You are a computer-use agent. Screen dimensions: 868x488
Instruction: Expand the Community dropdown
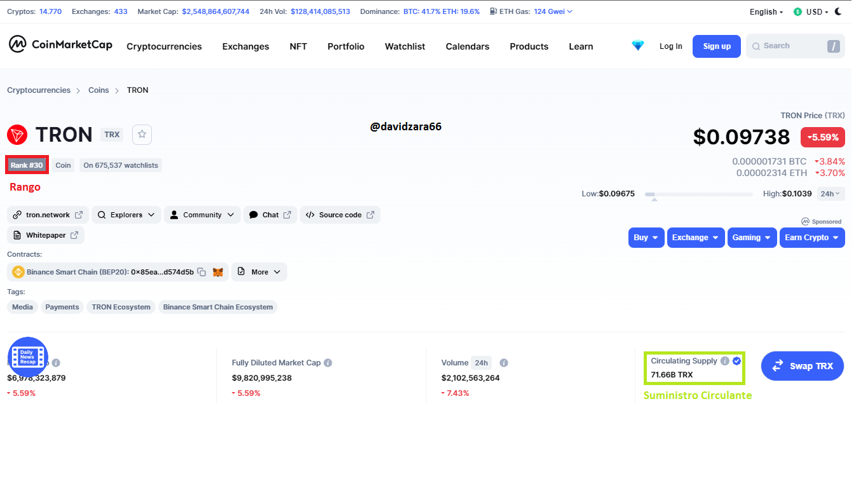tap(202, 215)
